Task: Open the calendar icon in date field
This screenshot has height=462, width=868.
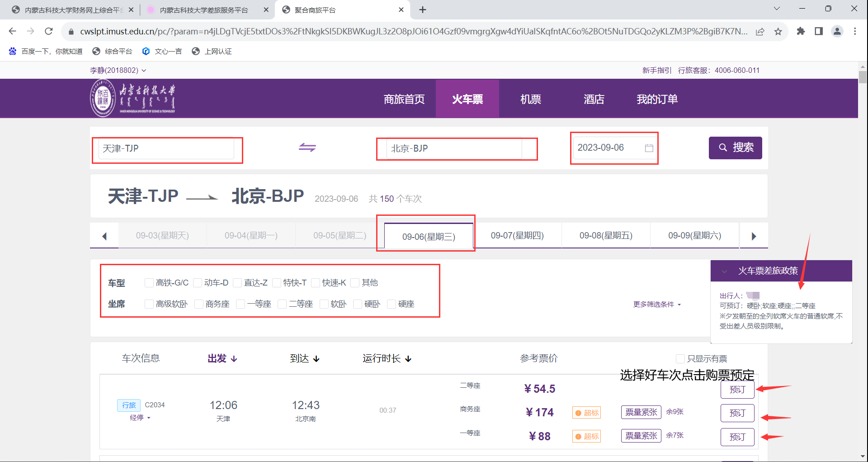Action: tap(649, 148)
